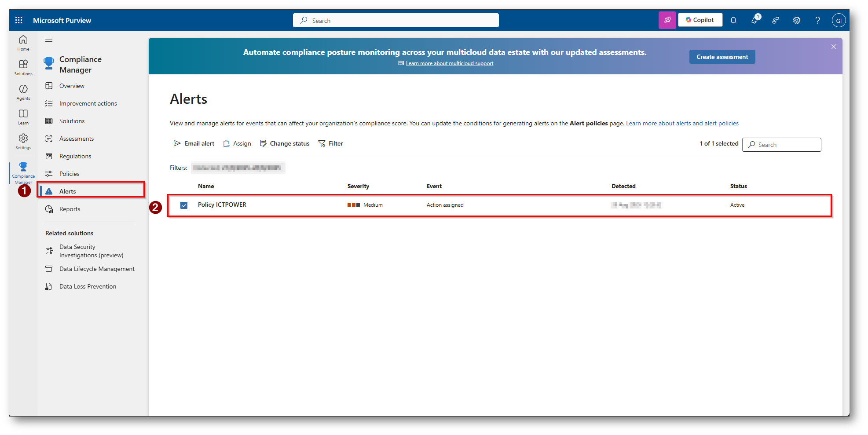Sort alerts by Name column
This screenshot has height=435, width=868.
[206, 186]
